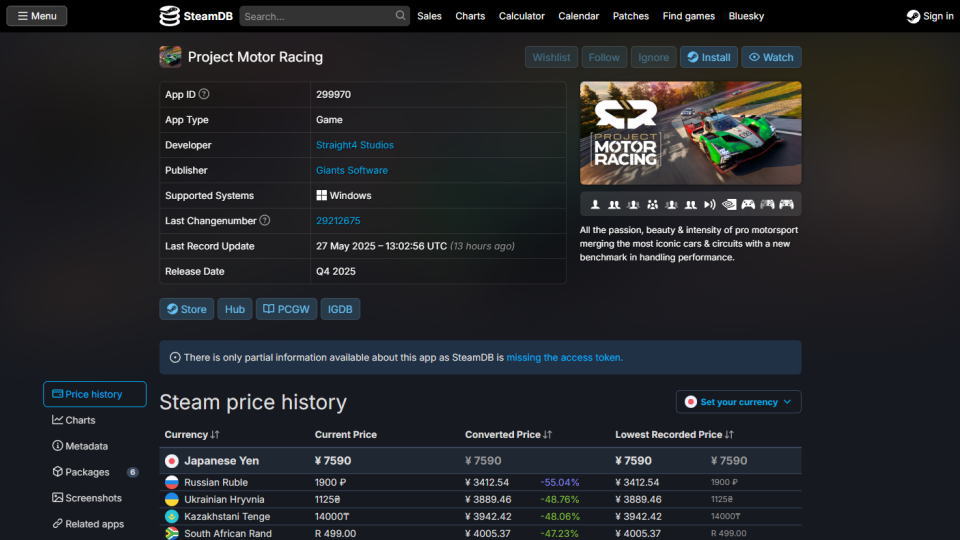
Task: Click the Ignore button
Action: click(653, 57)
